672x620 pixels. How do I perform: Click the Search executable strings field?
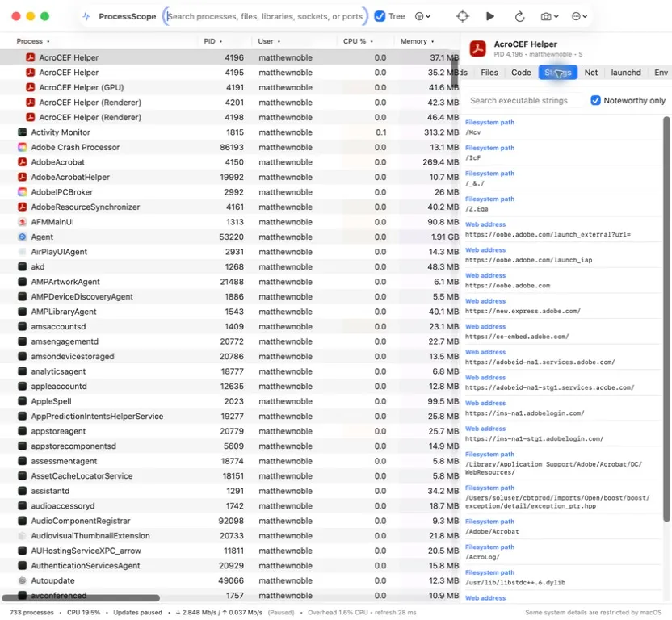(523, 100)
